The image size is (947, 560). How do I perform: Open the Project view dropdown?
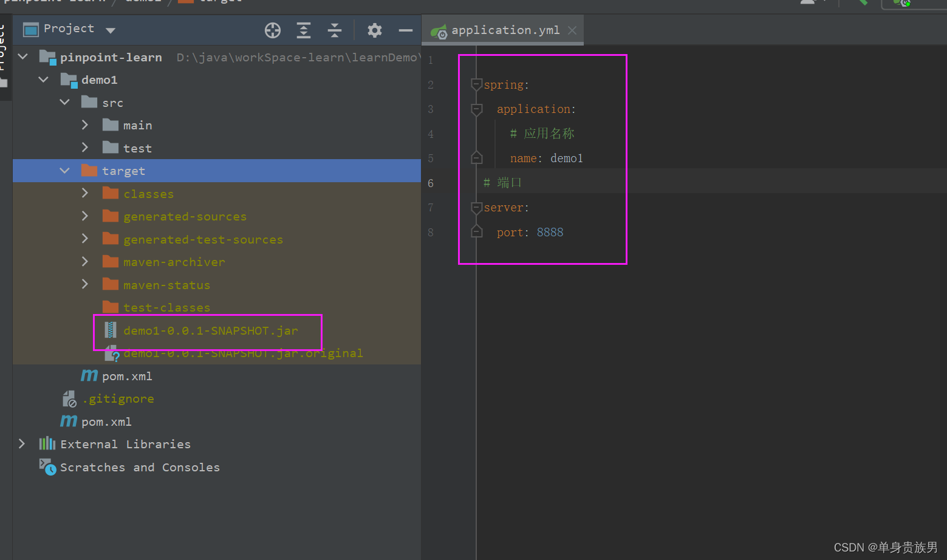click(111, 30)
